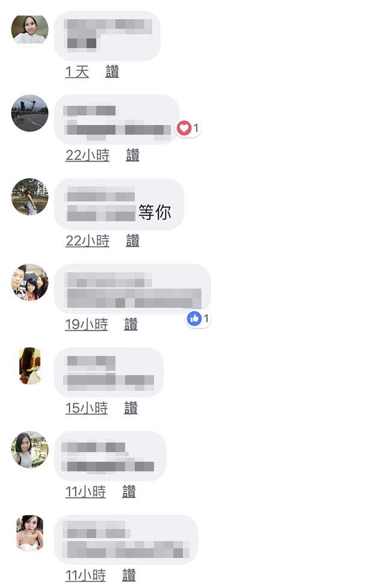Open the bottom-most commenter's avatar
385x588 pixels.
click(x=30, y=533)
